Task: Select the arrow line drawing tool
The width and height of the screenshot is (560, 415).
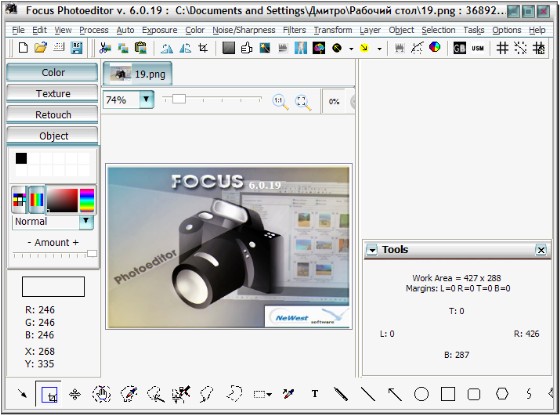Action: tap(395, 394)
